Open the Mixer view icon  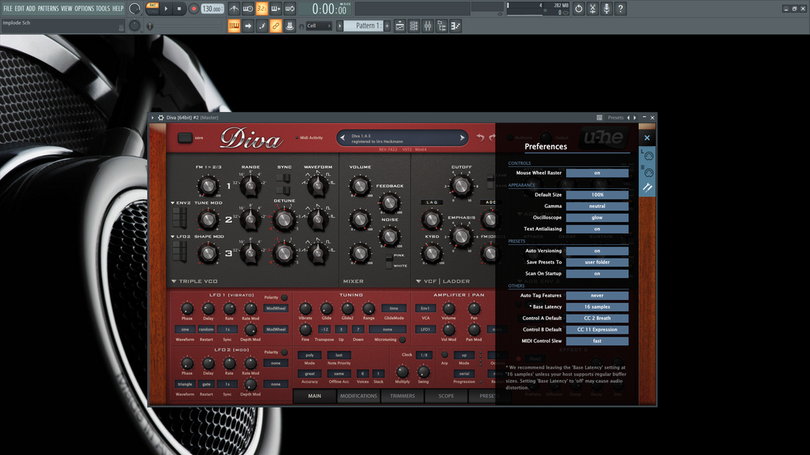pos(428,26)
